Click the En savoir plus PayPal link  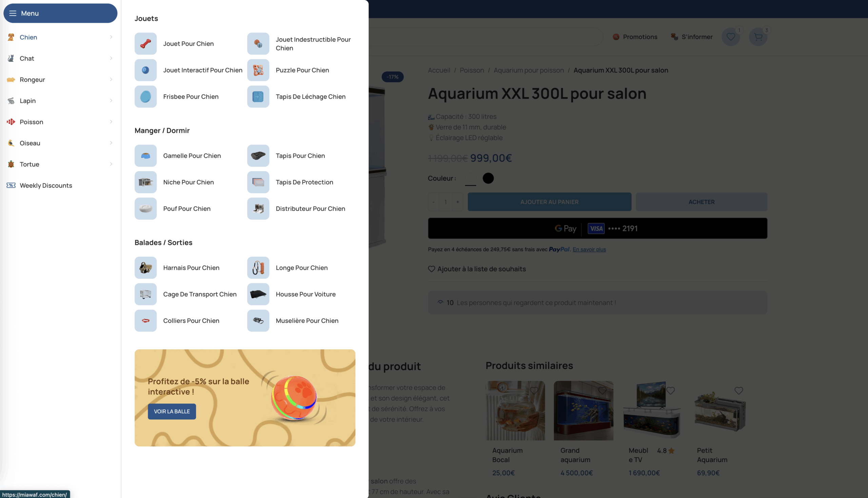[589, 250]
